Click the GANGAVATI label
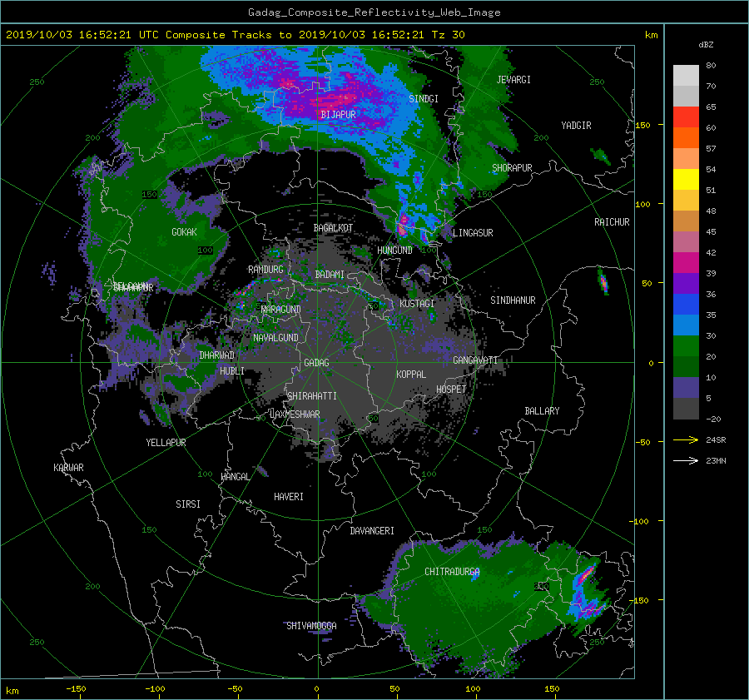This screenshot has height=700, width=749. (x=475, y=360)
